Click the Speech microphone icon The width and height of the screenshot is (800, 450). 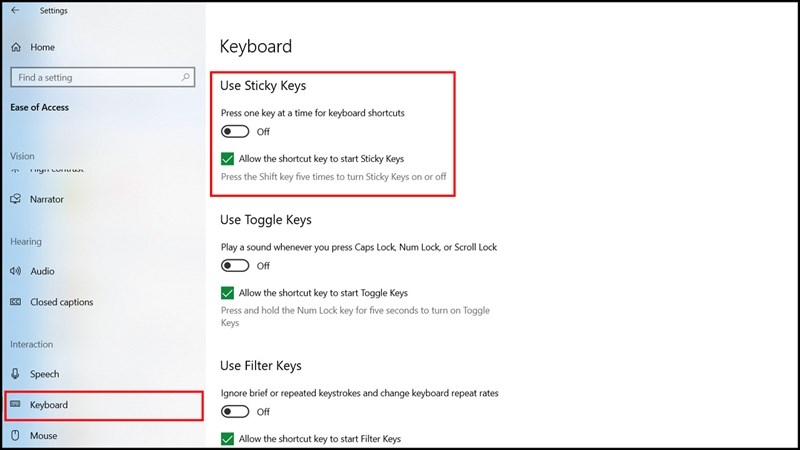16,374
